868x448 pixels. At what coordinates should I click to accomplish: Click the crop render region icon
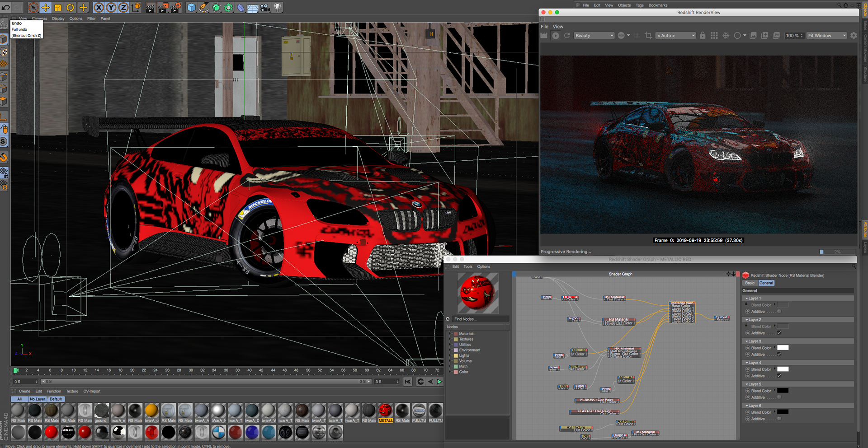click(648, 35)
